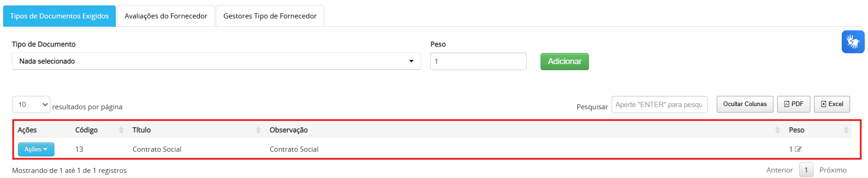This screenshot has height=178, width=868.
Task: Sort table by Código column arrows
Action: [x=121, y=130]
